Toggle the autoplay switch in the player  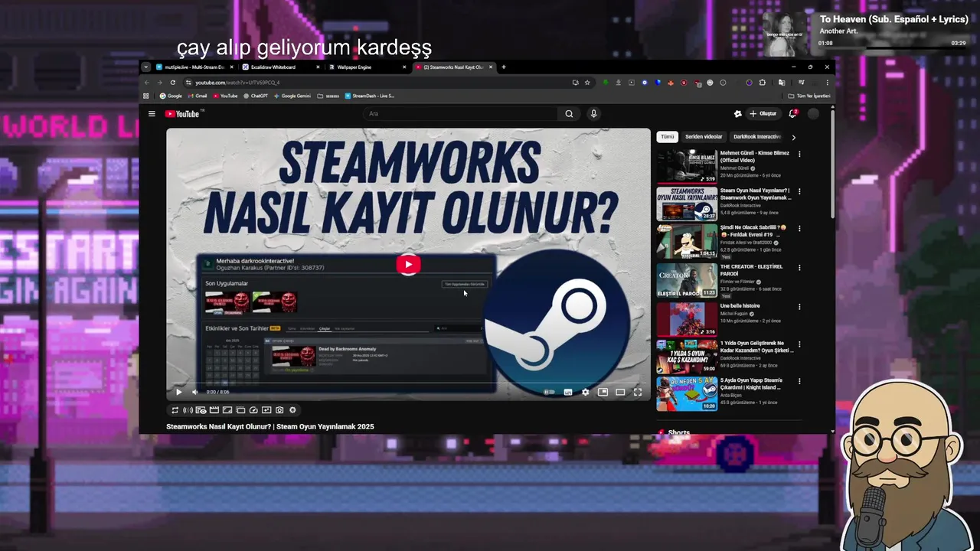(549, 392)
